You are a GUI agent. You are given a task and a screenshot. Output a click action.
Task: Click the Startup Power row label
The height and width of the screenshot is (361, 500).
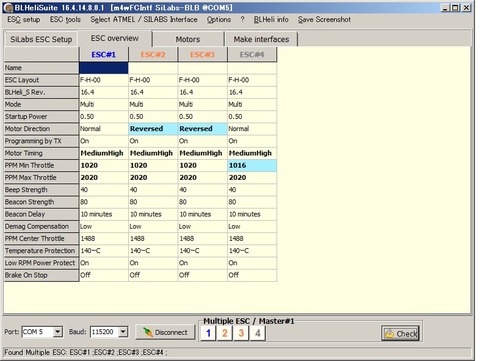pyautogui.click(x=41, y=117)
